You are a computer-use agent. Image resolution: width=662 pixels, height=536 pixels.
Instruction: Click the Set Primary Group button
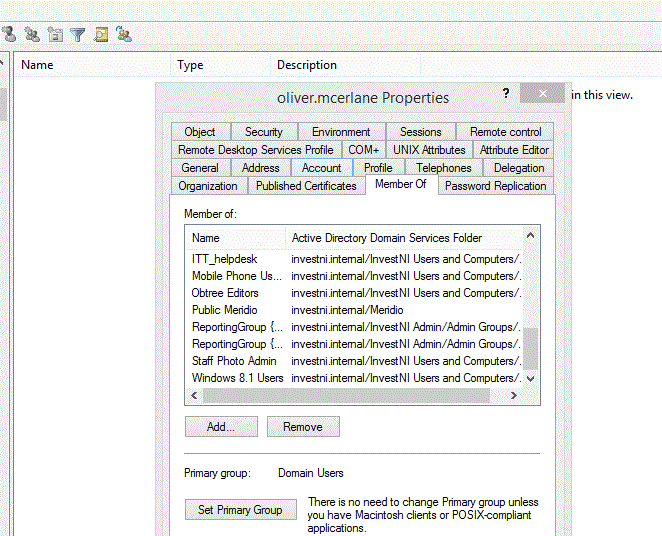[241, 510]
